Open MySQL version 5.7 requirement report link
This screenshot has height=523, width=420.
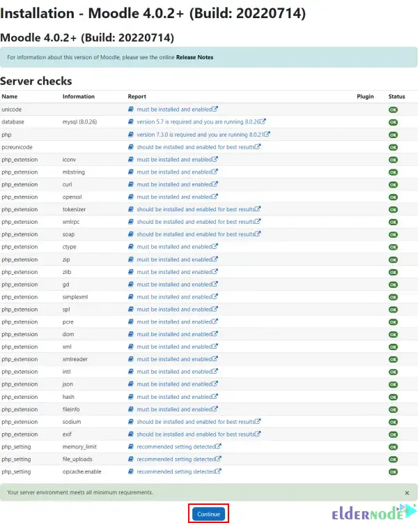click(200, 122)
